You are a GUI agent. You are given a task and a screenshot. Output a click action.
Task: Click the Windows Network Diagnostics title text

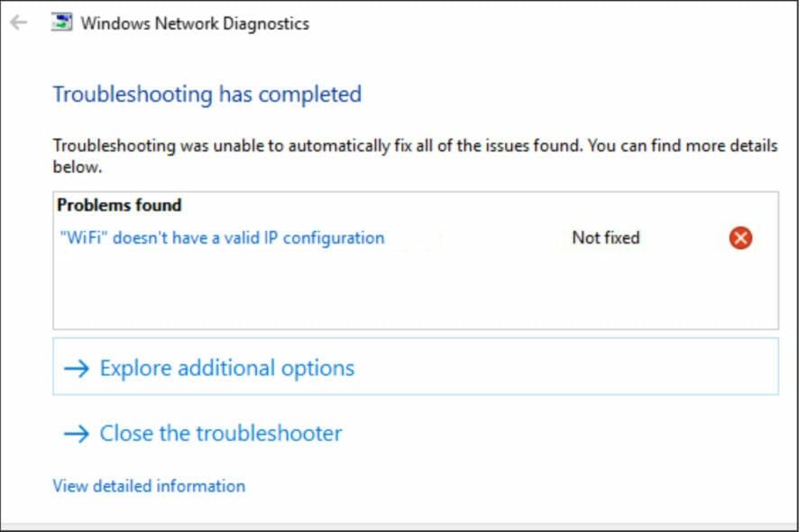tap(195, 23)
